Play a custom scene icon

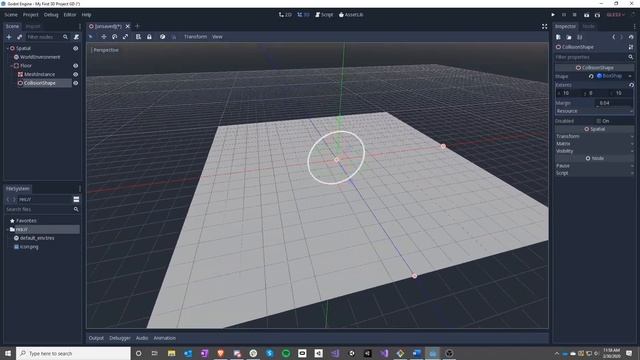tap(597, 15)
